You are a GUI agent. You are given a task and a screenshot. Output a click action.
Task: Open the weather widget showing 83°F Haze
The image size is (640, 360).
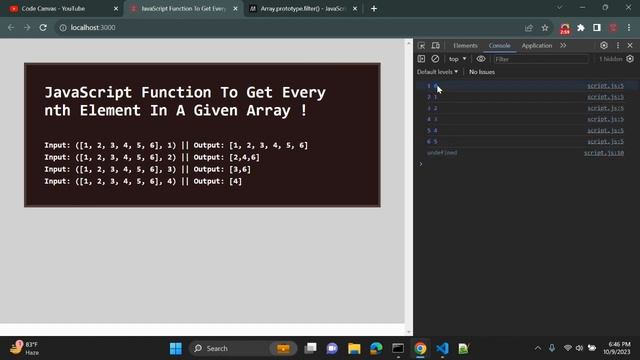coord(24,348)
